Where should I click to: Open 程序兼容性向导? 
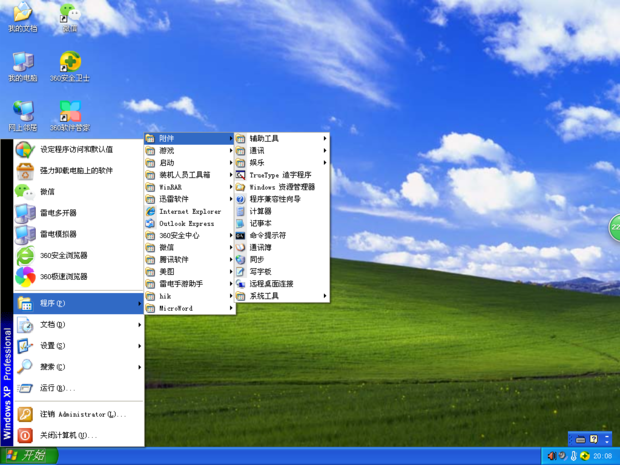(x=282, y=199)
